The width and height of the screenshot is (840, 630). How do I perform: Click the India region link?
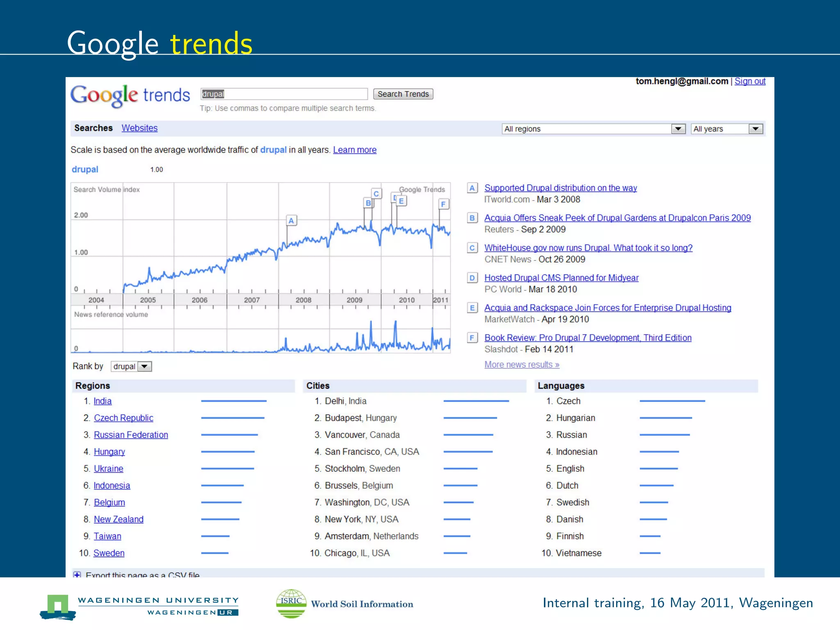103,401
